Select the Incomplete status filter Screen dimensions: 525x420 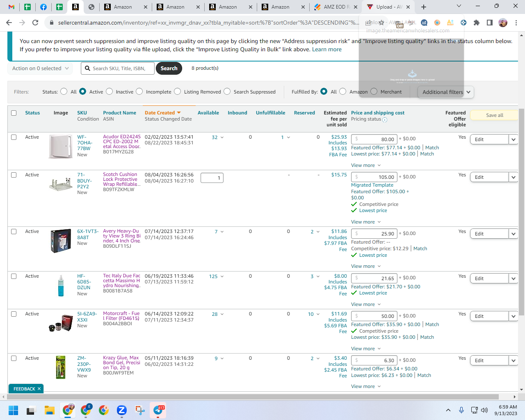(139, 91)
